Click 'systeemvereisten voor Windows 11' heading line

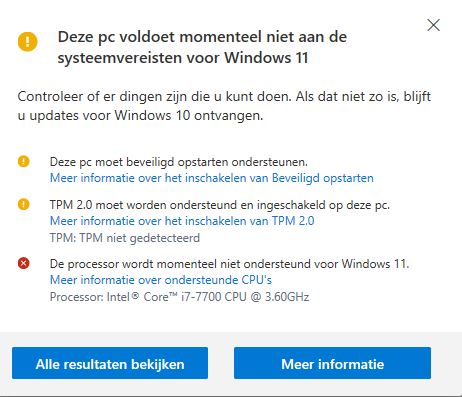click(183, 57)
